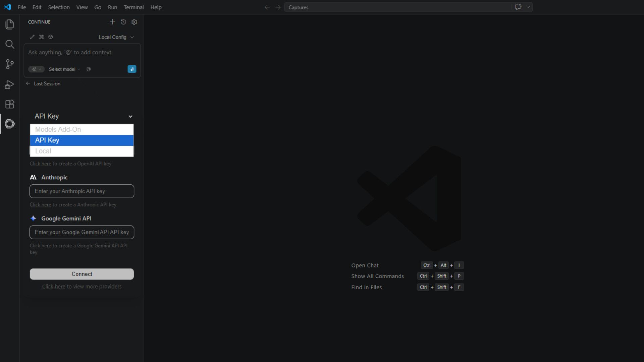Viewport: 644px width, 362px height.
Task: Open the Help menu
Action: click(x=156, y=7)
